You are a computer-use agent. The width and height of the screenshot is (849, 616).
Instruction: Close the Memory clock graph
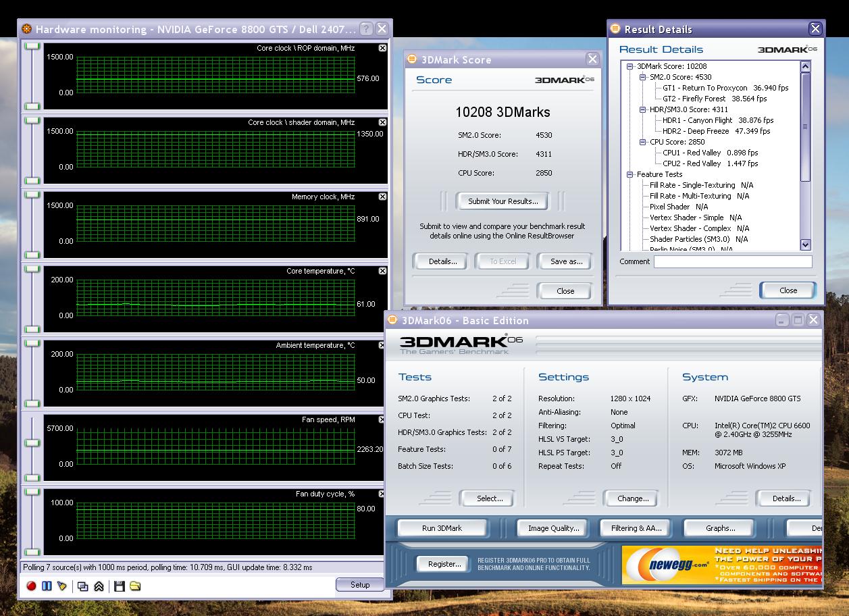(383, 197)
